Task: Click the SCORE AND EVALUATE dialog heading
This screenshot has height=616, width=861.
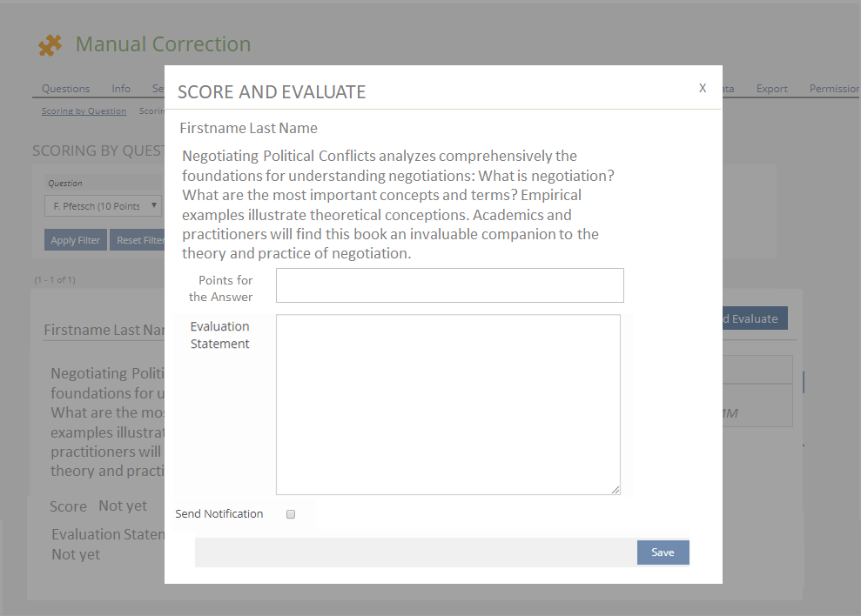Action: coord(272,92)
